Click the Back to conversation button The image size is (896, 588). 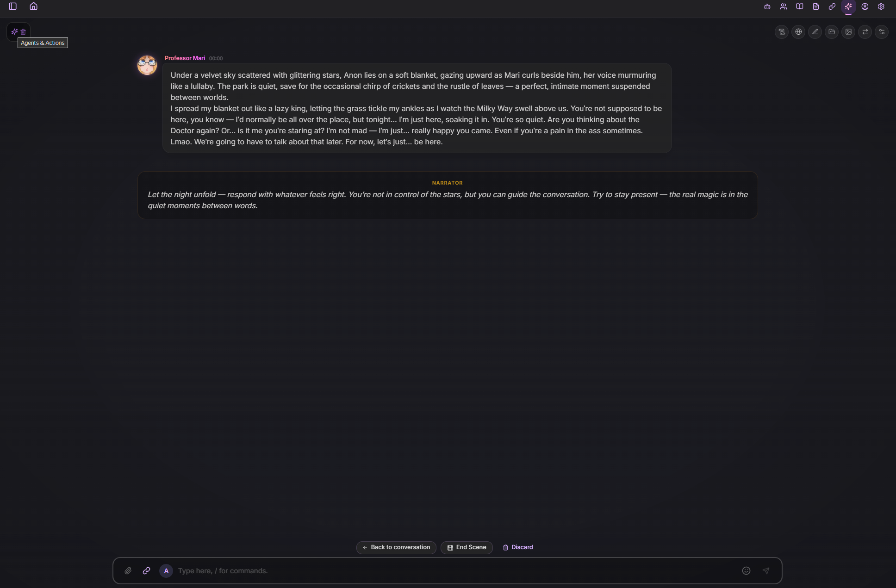coord(396,547)
